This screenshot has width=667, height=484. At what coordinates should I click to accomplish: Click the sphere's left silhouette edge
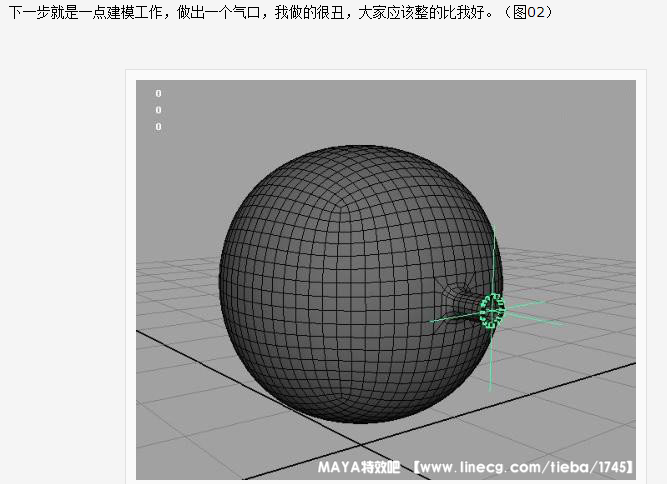tap(220, 280)
